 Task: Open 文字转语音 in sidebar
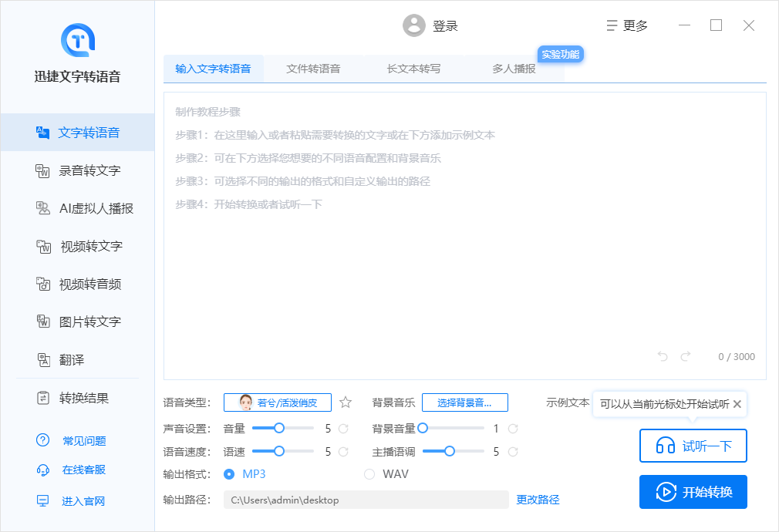click(x=77, y=133)
